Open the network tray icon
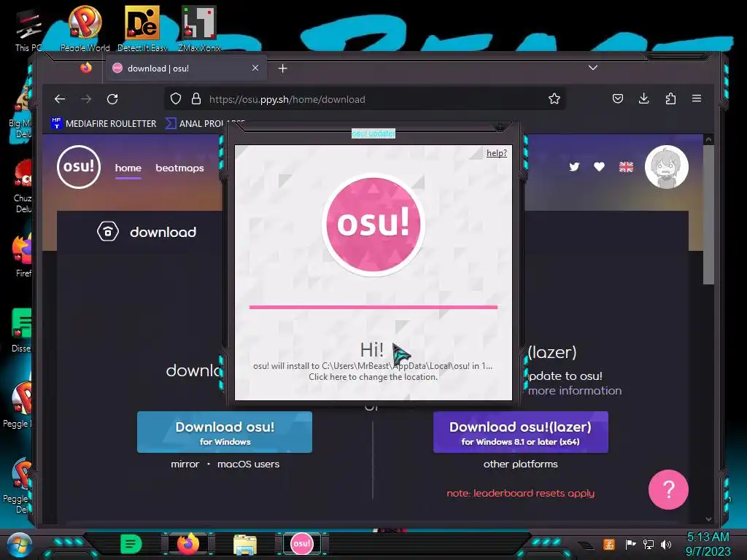The image size is (747, 560). (x=648, y=544)
